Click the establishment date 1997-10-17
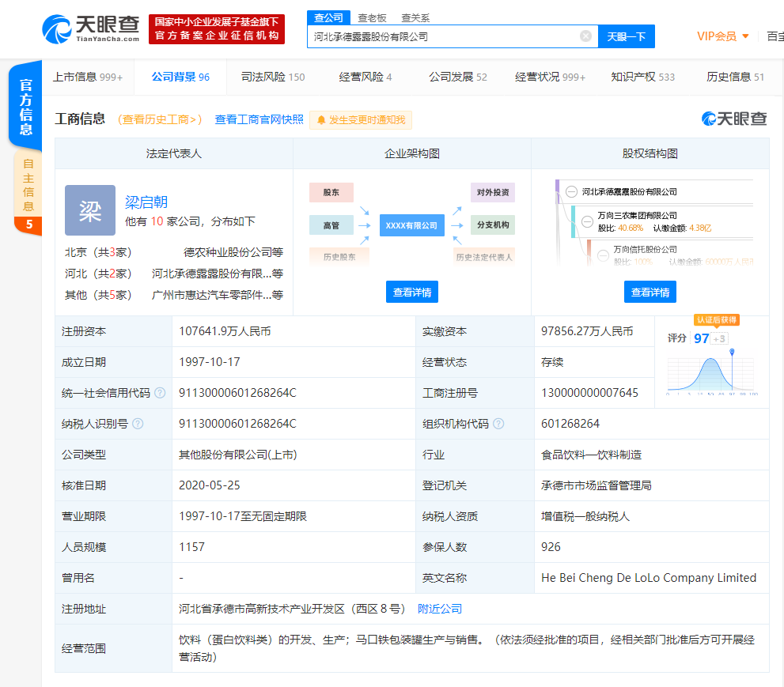 point(210,362)
